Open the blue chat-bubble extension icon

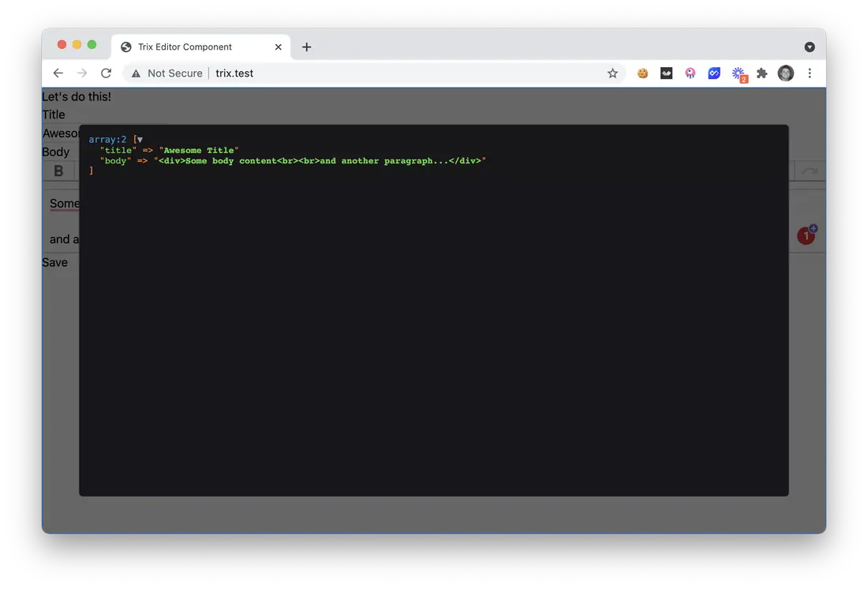click(x=714, y=73)
